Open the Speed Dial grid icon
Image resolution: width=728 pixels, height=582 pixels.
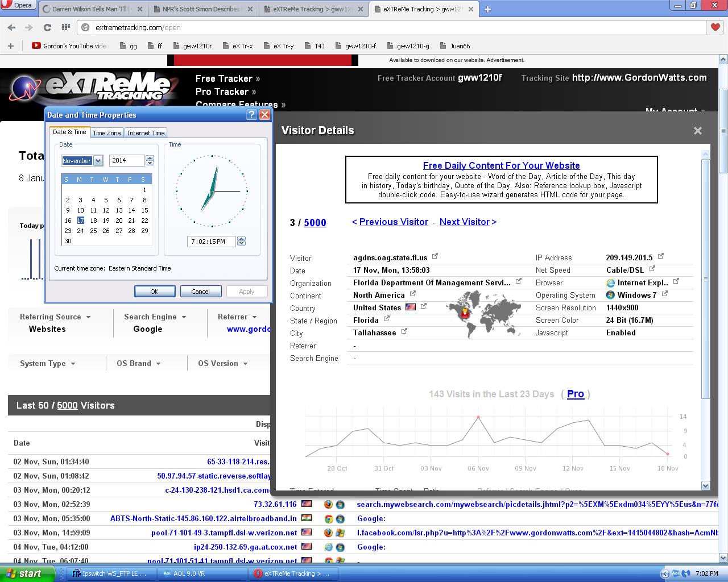pos(66,27)
